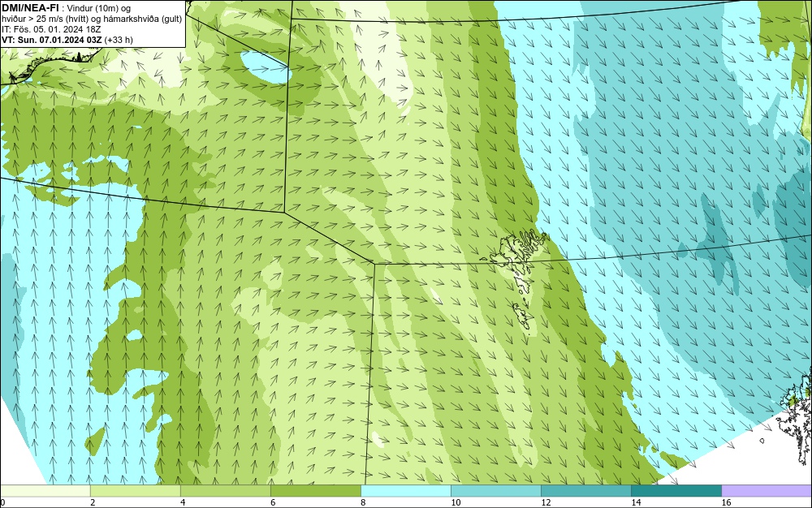Click legend value label '12'
812x508 pixels.
[x=546, y=502]
